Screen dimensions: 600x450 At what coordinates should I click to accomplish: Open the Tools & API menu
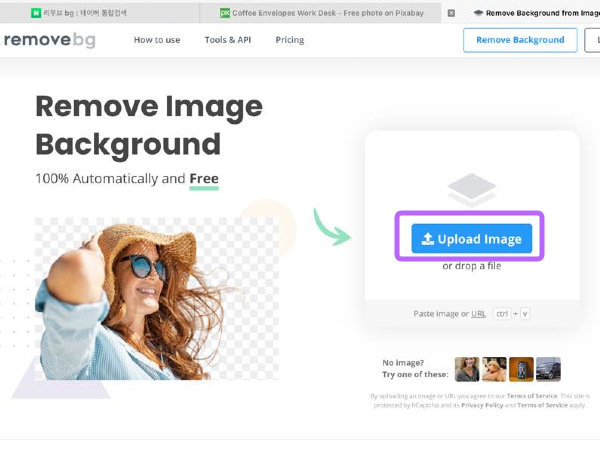coord(228,40)
